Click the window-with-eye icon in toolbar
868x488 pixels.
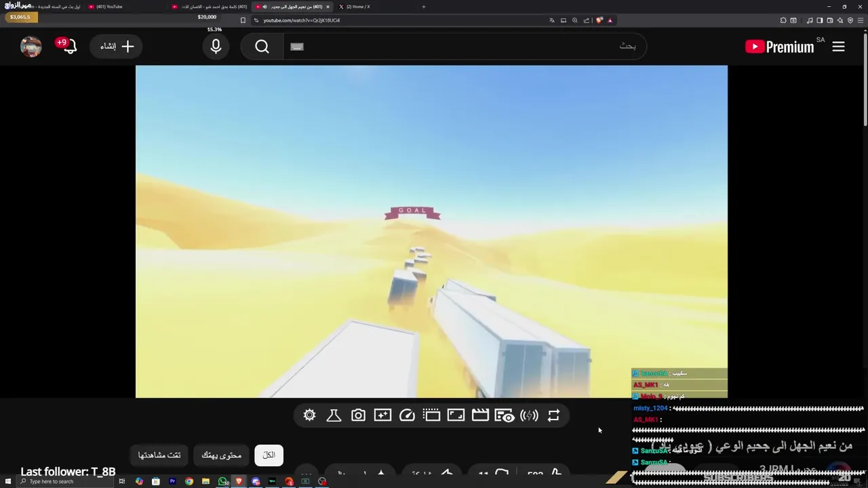505,415
